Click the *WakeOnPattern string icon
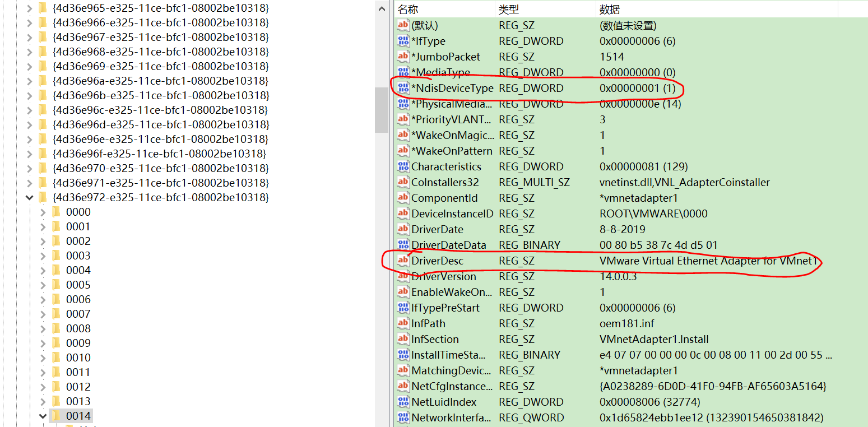This screenshot has width=868, height=427. click(403, 151)
